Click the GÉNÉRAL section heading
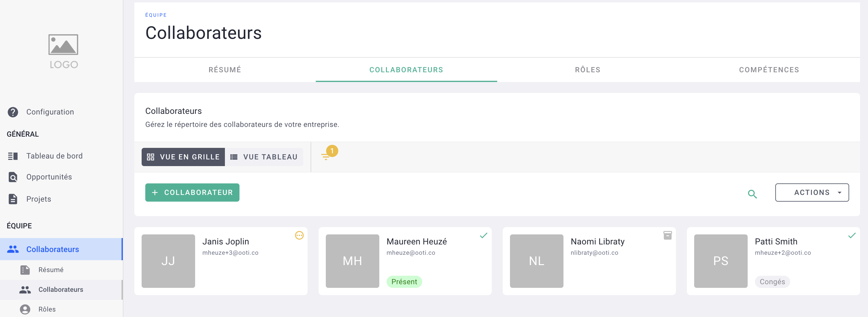The image size is (868, 317). click(x=22, y=134)
